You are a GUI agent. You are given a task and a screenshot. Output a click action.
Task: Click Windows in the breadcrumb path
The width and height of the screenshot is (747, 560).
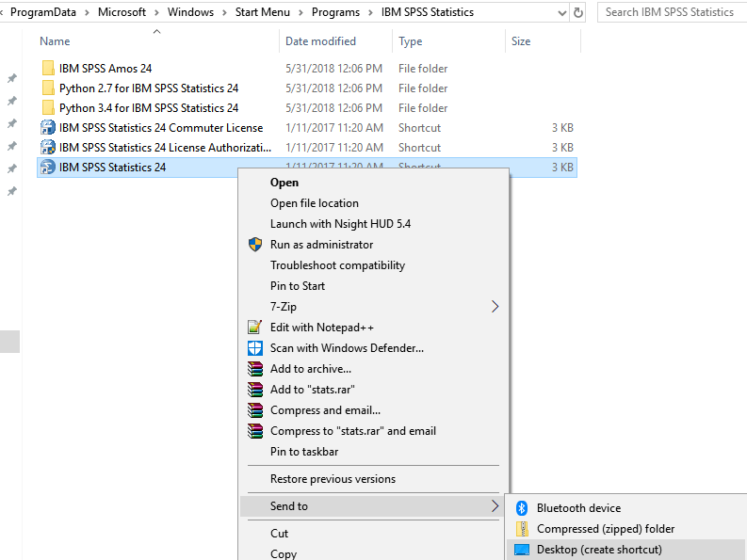190,12
